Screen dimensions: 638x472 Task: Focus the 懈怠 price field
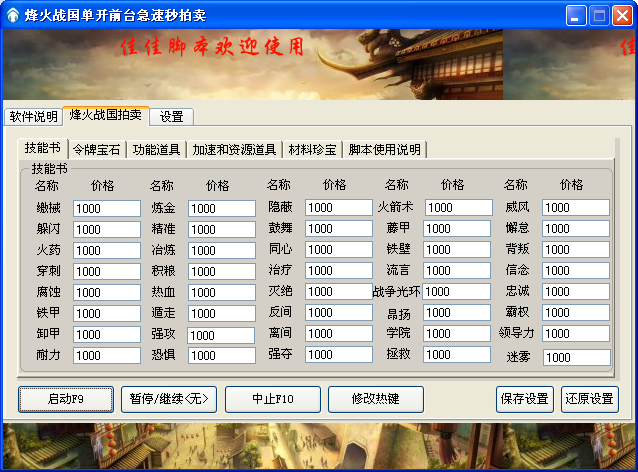coord(576,229)
